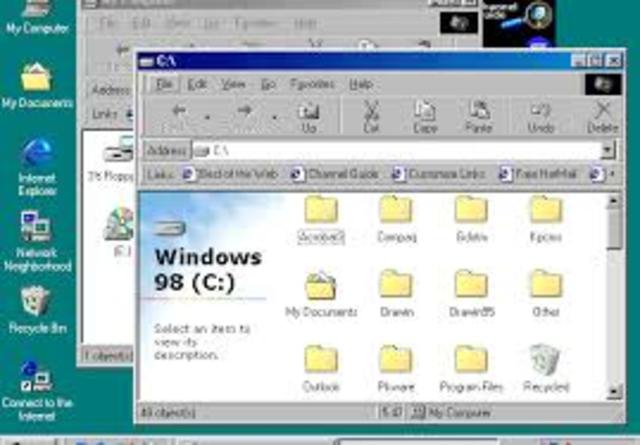Expand the Links bar overflow arrow
The image size is (640, 445).
click(612, 174)
